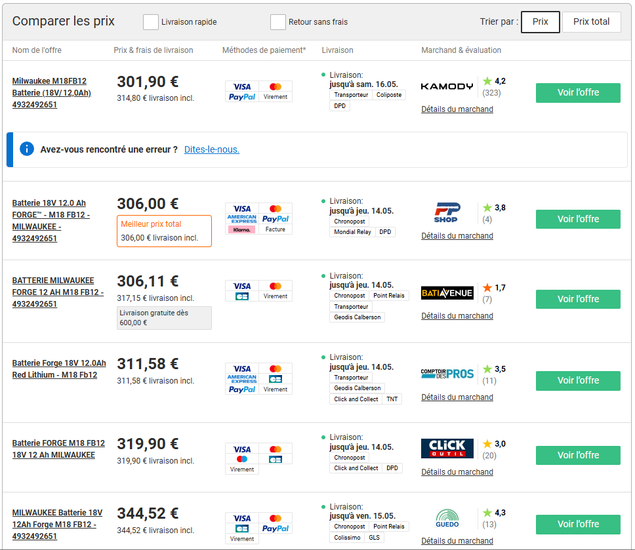Click the Méthodes de paiement column header
Screen dimensions: 635x550
click(x=264, y=50)
